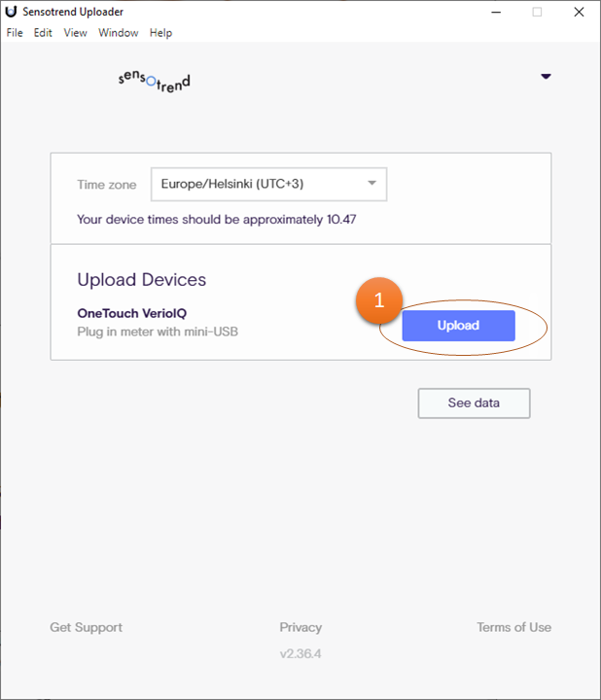This screenshot has width=601, height=700.
Task: Expand the account menu caret at top right
Action: coord(546,77)
